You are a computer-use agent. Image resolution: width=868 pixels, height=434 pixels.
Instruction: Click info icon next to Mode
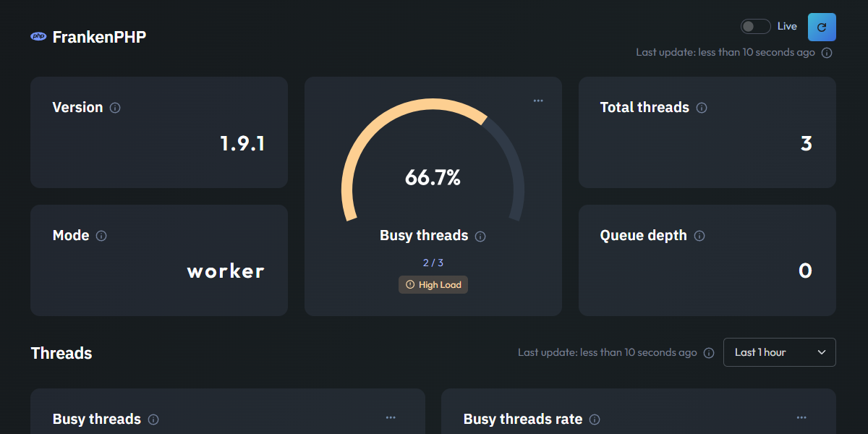(101, 236)
